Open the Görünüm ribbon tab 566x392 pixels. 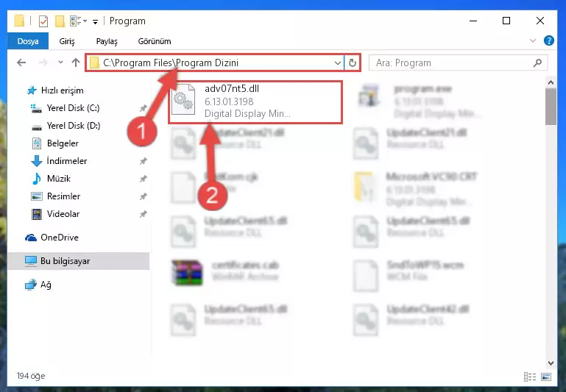pyautogui.click(x=155, y=41)
